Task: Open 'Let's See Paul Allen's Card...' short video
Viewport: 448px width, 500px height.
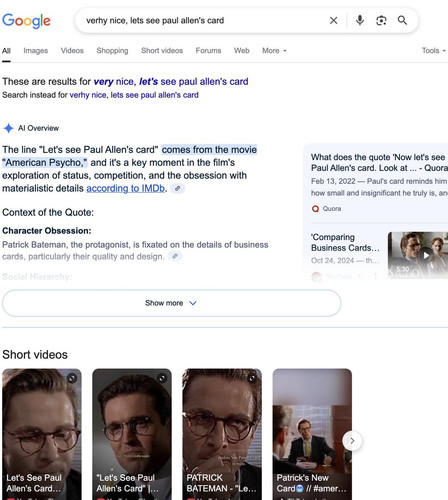Action: (42, 434)
